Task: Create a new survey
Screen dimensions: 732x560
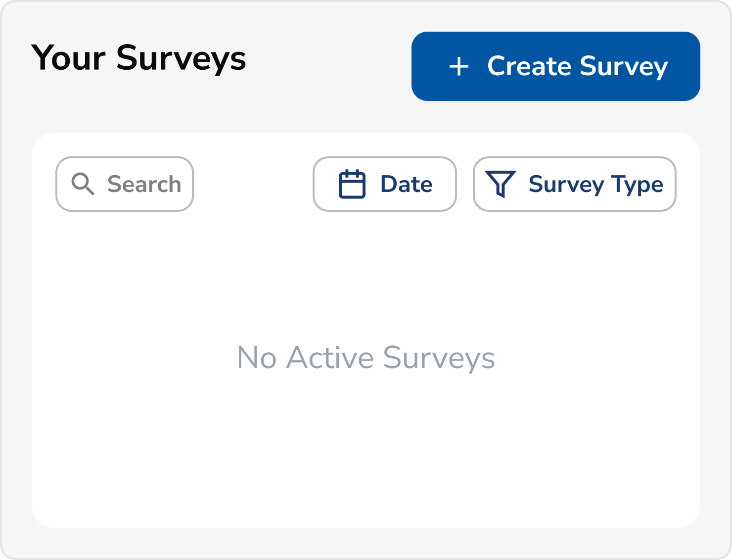Action: click(556, 66)
